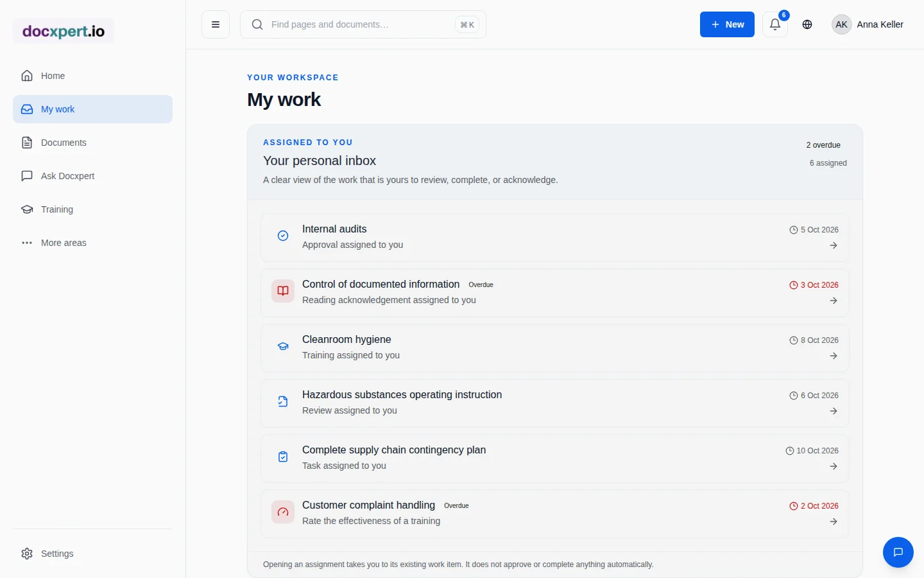Click the red book icon for Control of documented information
924x578 pixels.
(283, 291)
